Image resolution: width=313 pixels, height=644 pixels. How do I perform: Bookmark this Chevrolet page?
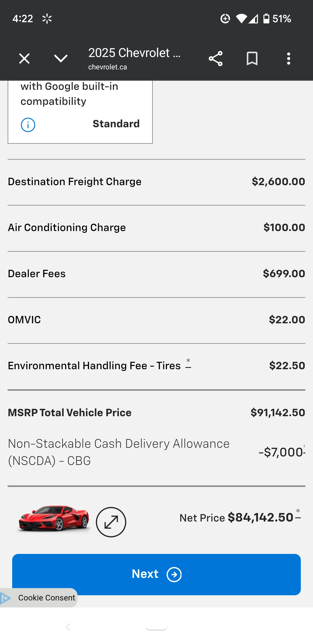coord(252,59)
